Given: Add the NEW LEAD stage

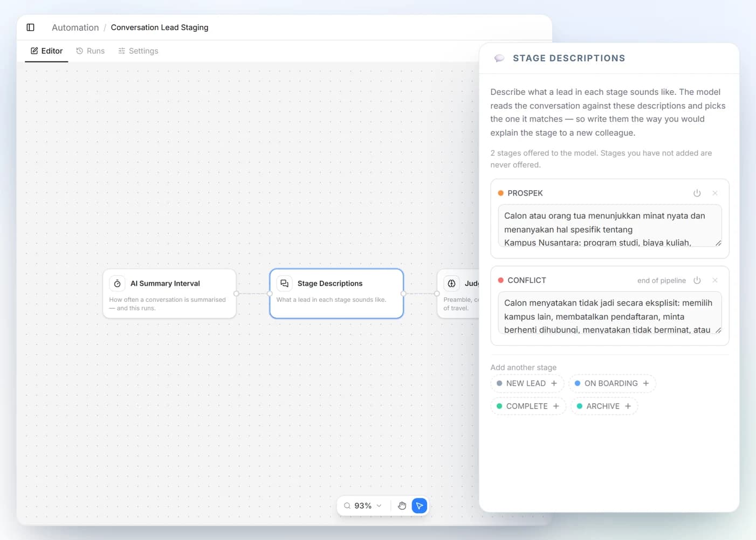Looking at the screenshot, I should point(527,383).
